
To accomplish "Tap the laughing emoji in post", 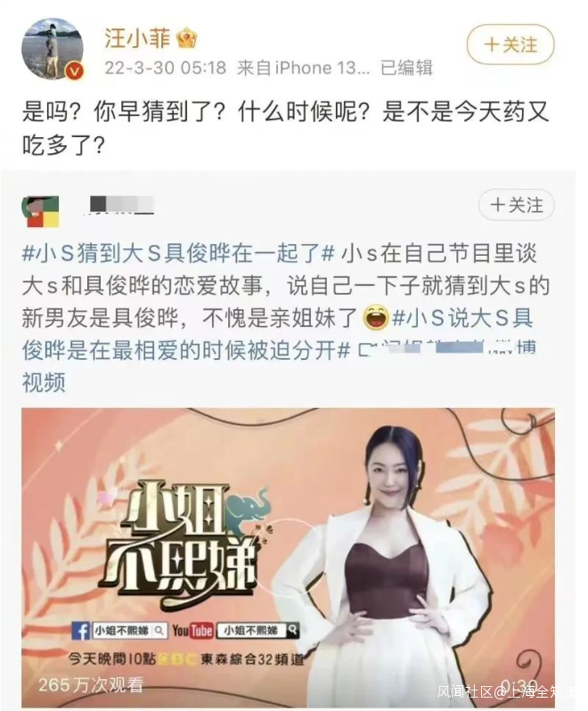I will click(x=376, y=318).
